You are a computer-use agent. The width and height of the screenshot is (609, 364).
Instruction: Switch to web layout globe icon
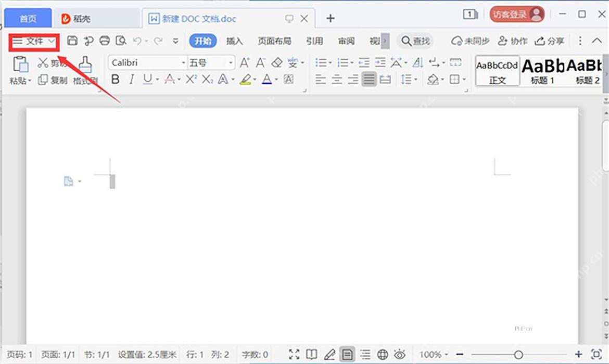383,354
